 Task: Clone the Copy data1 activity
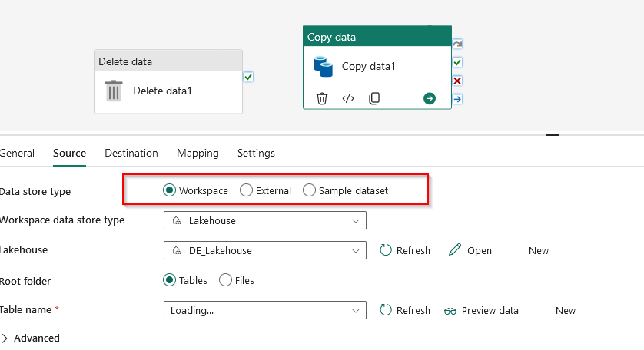[374, 98]
